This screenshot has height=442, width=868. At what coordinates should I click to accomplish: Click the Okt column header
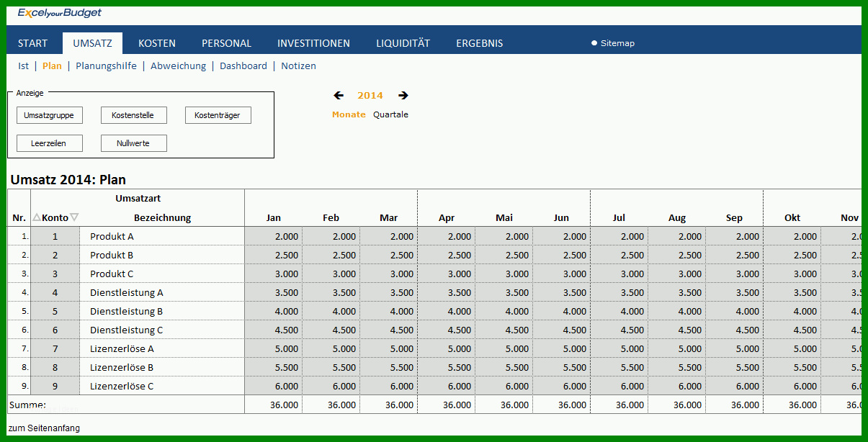click(792, 217)
